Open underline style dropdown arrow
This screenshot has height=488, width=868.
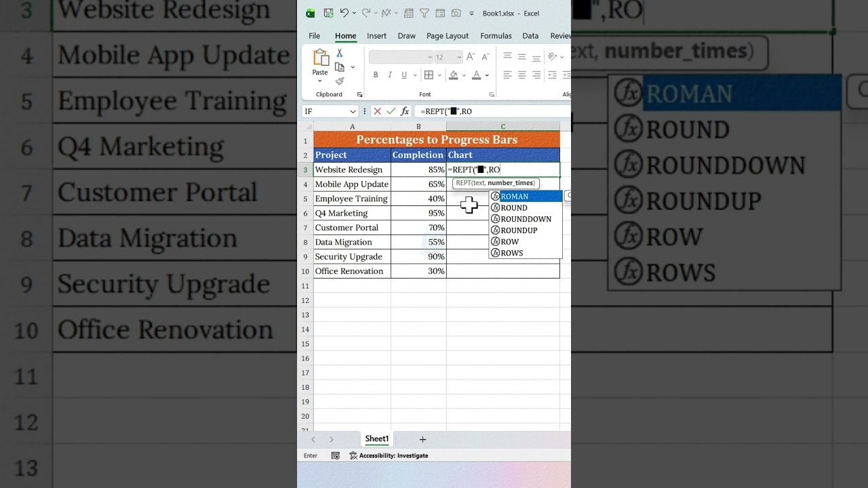(414, 75)
